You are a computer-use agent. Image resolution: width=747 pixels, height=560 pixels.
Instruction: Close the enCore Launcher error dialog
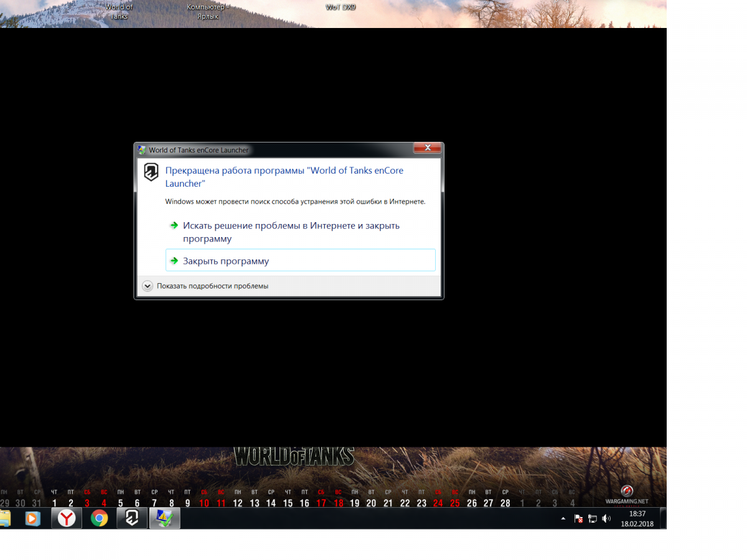tap(427, 149)
